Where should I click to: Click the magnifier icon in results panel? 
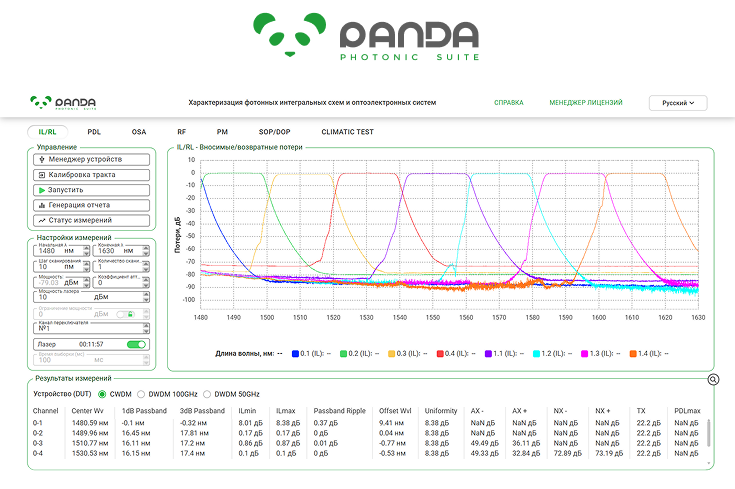713,379
